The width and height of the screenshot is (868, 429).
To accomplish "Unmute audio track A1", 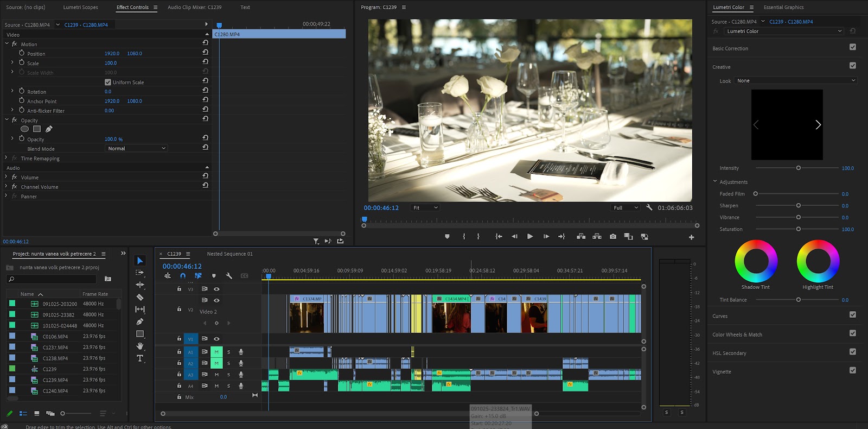I will click(x=216, y=352).
